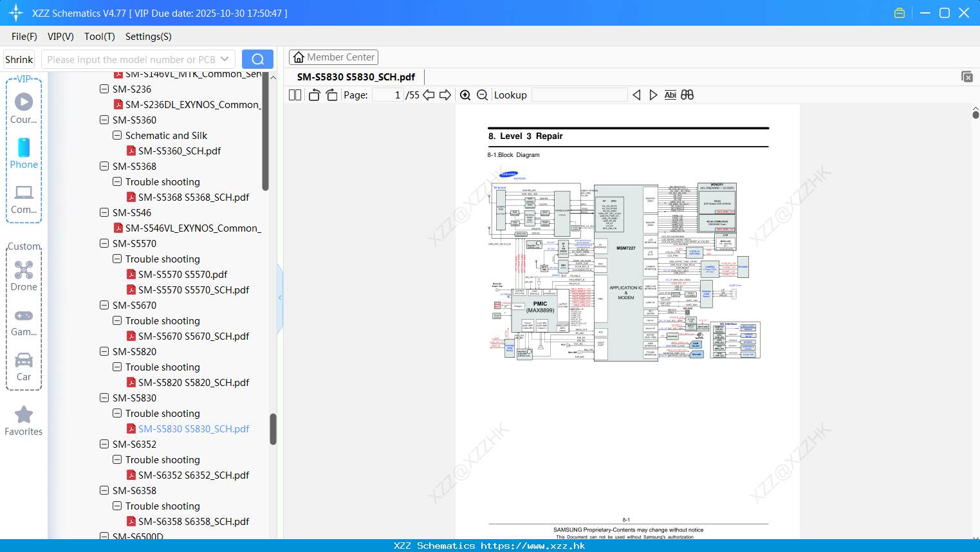Collapse the SM-S5360 node
This screenshot has width=980, height=552.
[104, 120]
